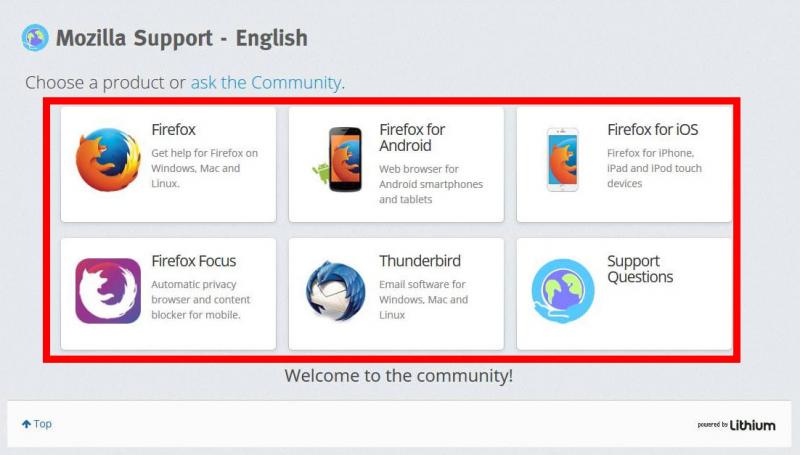The image size is (800, 455).
Task: Open the 'ask the Community' link
Action: [x=266, y=82]
